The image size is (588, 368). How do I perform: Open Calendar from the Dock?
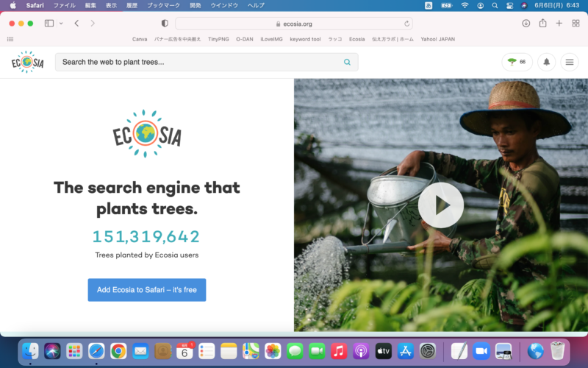pyautogui.click(x=184, y=352)
